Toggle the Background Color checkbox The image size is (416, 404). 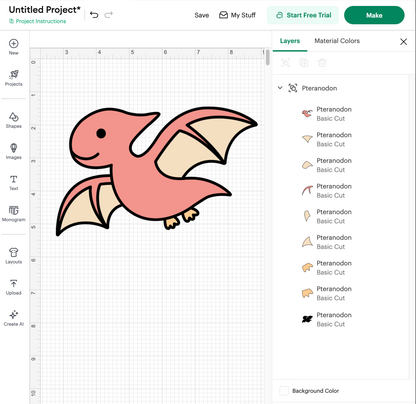[x=284, y=391]
